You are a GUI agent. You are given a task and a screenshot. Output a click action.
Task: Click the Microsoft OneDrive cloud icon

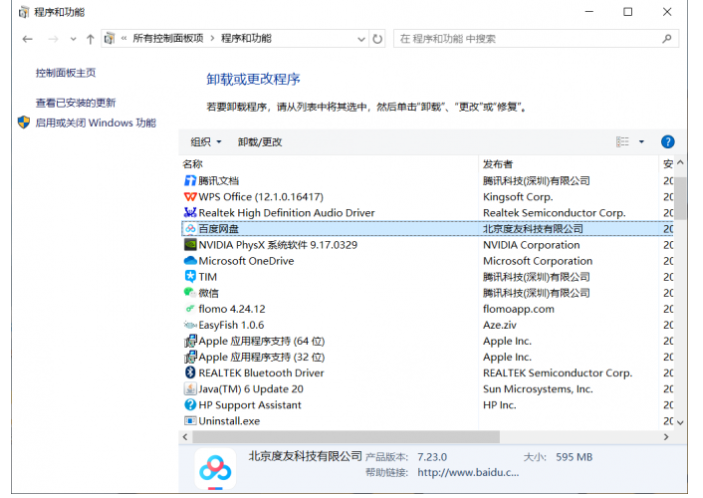(190, 261)
